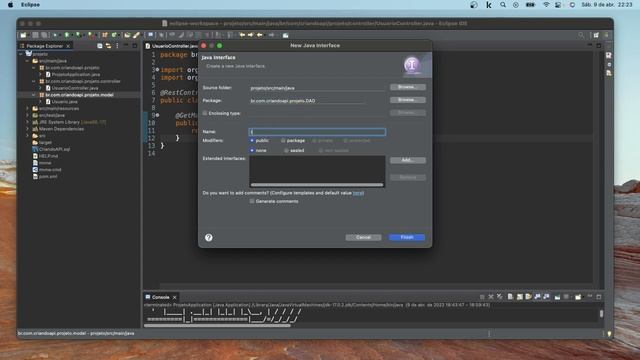Click Remove Launch icon in Console toolbar
This screenshot has width=640, height=360.
[x=491, y=297]
